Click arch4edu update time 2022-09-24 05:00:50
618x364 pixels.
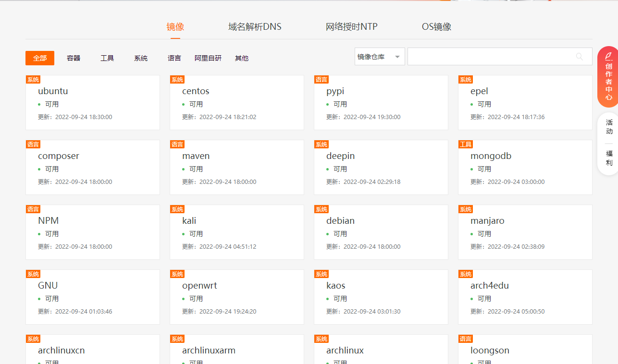[516, 311]
